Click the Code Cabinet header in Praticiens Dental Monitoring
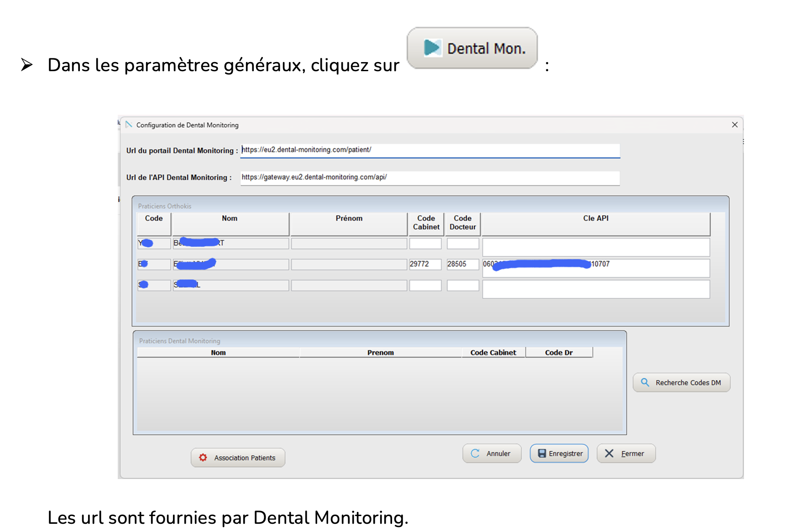This screenshot has height=532, width=786. [x=493, y=353]
